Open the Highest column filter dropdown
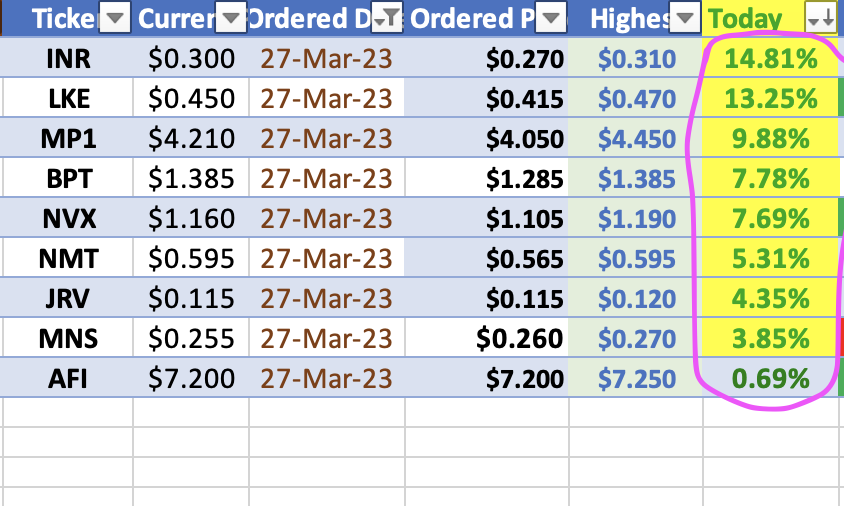The image size is (844, 506). 685,19
